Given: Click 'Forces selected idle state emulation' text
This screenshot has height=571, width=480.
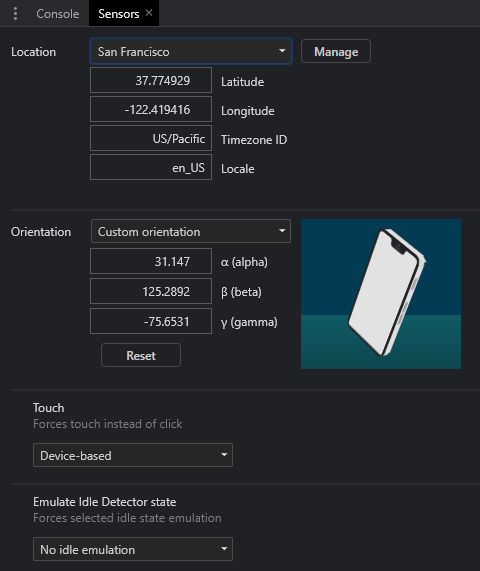Looking at the screenshot, I should (127, 517).
